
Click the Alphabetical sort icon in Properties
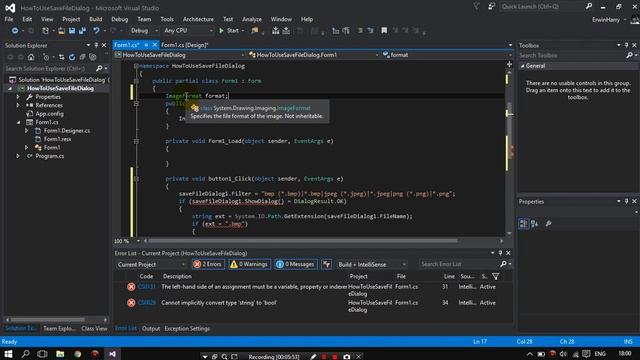[x=535, y=224]
